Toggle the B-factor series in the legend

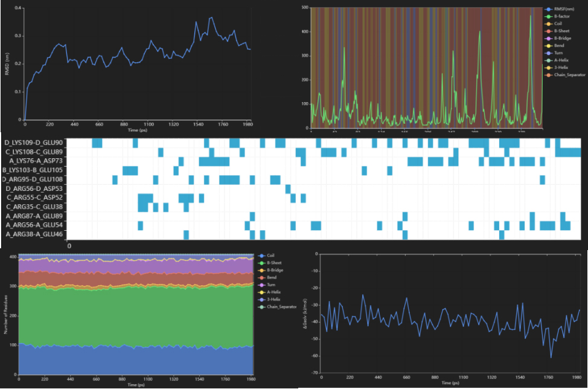[x=558, y=16]
